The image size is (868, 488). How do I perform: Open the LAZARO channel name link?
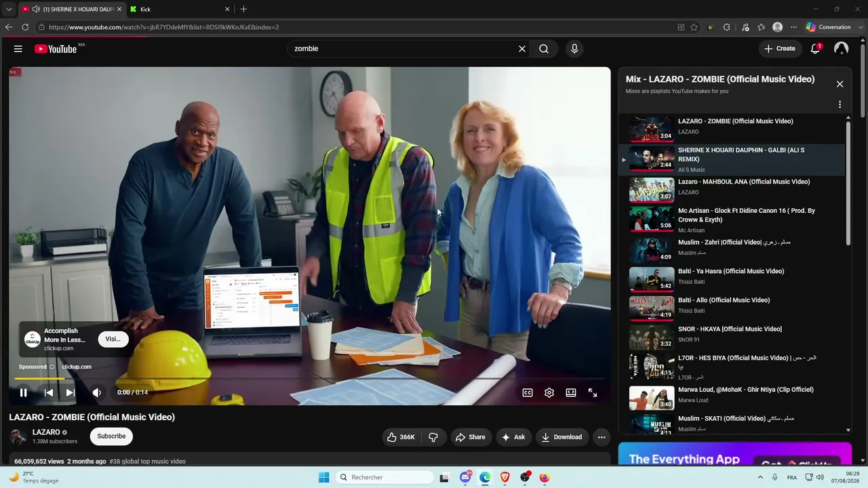click(x=46, y=432)
